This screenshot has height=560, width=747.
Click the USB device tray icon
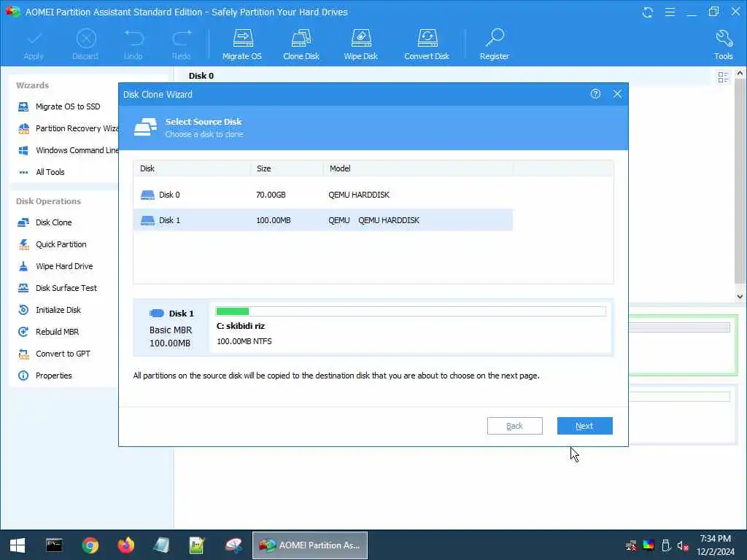(666, 545)
